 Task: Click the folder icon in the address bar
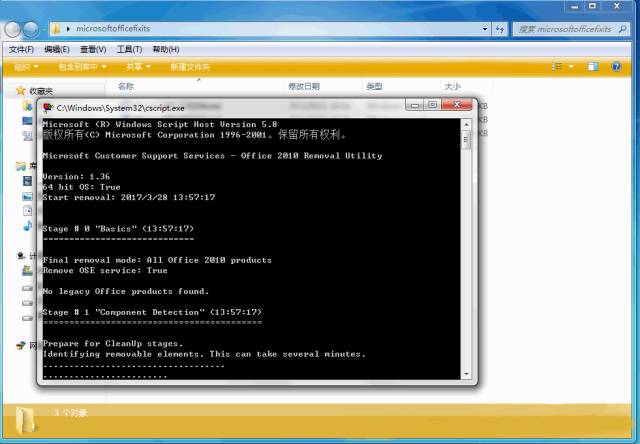[x=56, y=29]
